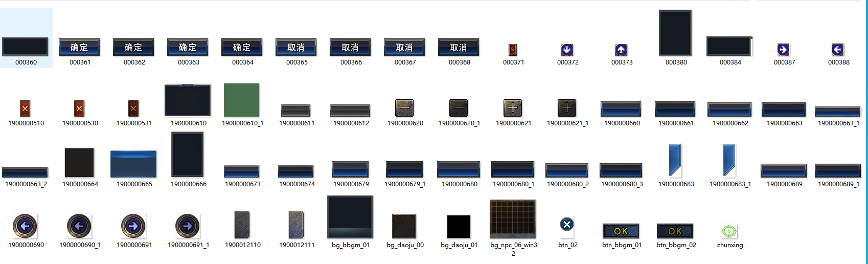Viewport: 868px width, 264px height.
Task: Select the 1900000673 blue bar image
Action: pos(242,171)
